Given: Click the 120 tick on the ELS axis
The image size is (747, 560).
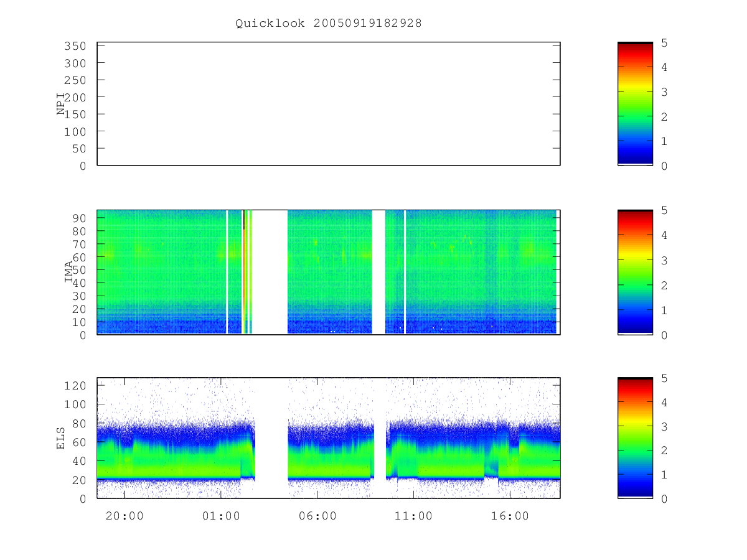Looking at the screenshot, I should pos(75,385).
